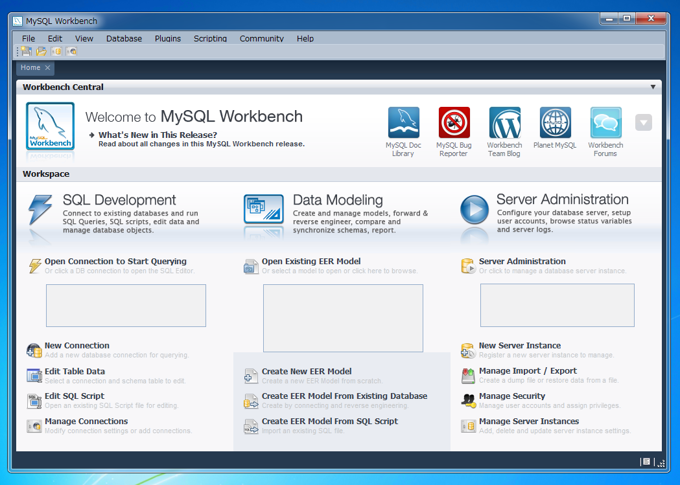The image size is (680, 485).
Task: Open the Workbench Team Blog icon
Action: pos(505,123)
